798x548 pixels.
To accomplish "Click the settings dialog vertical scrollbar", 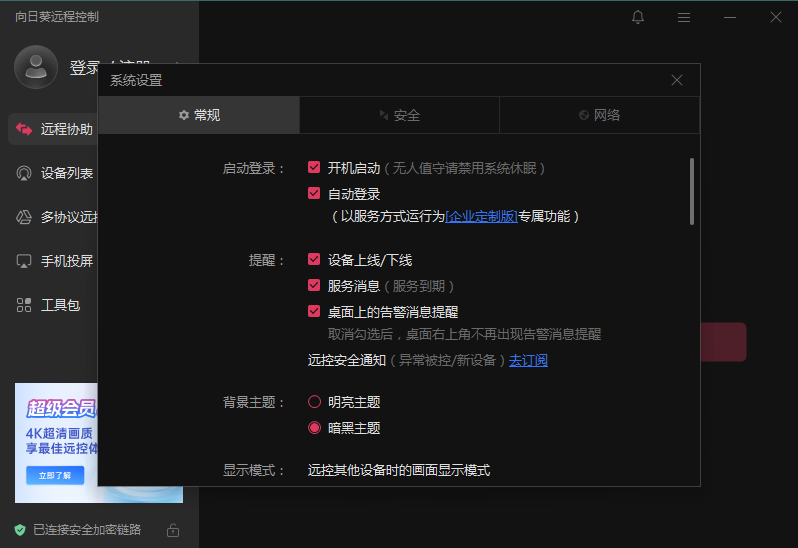I will [x=691, y=191].
